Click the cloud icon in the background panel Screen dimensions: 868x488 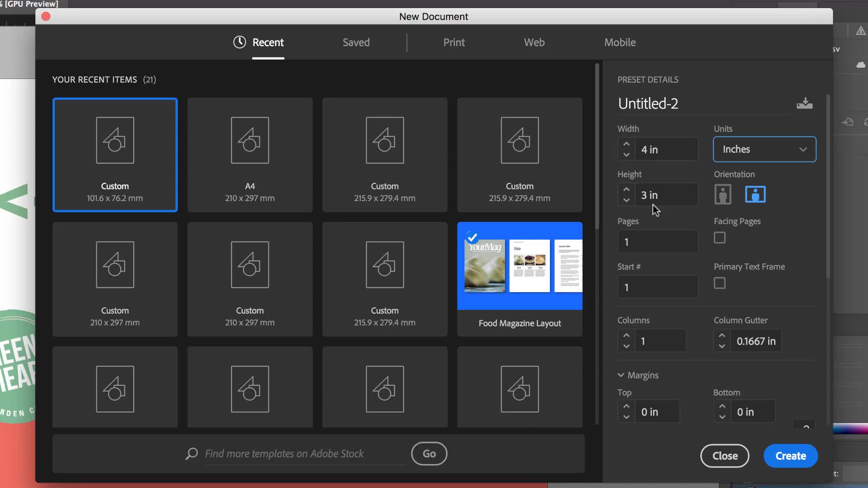[x=861, y=65]
